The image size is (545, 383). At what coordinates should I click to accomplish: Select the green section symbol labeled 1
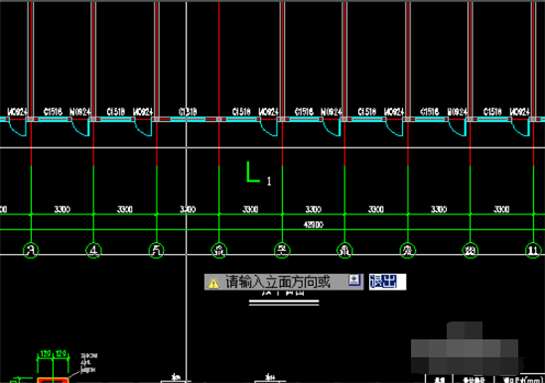(x=258, y=173)
